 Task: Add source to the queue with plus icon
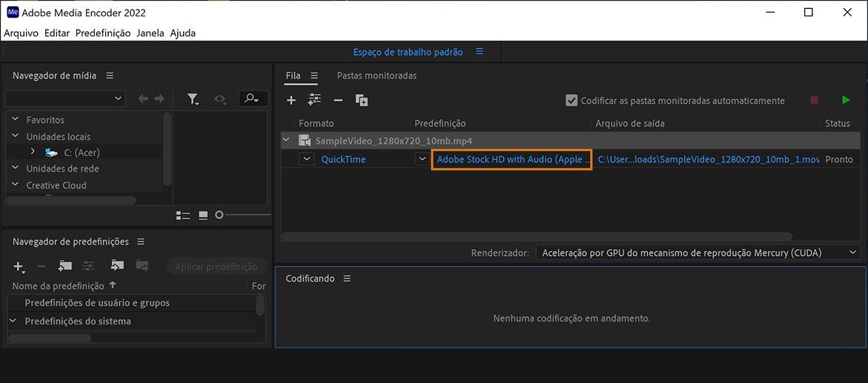click(291, 100)
